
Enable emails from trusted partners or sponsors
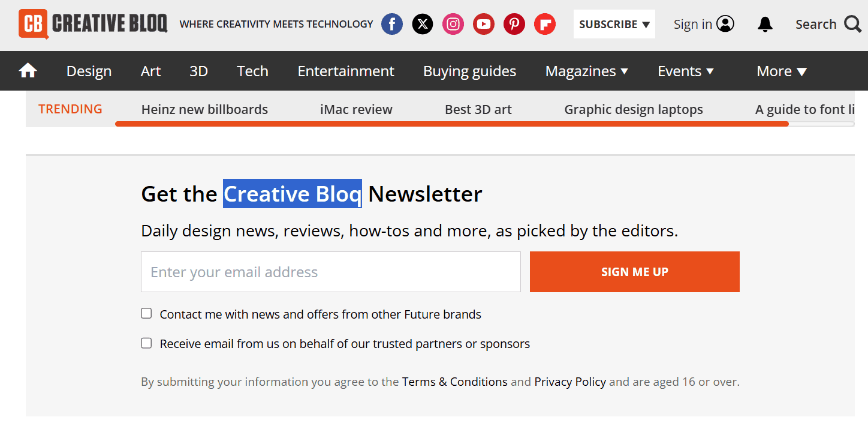pyautogui.click(x=146, y=343)
